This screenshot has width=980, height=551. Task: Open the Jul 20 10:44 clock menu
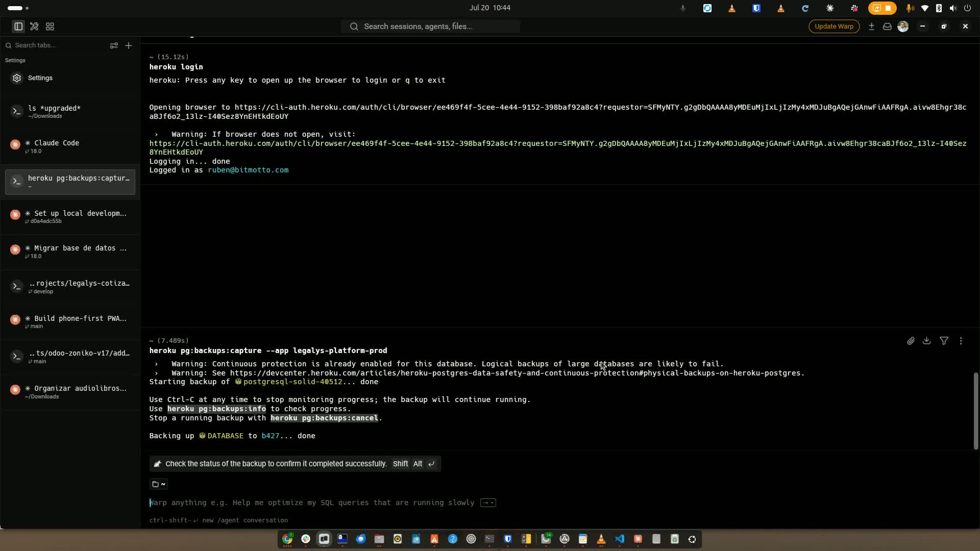[490, 8]
